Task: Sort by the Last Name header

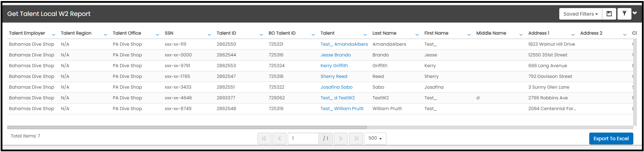Action: click(384, 33)
